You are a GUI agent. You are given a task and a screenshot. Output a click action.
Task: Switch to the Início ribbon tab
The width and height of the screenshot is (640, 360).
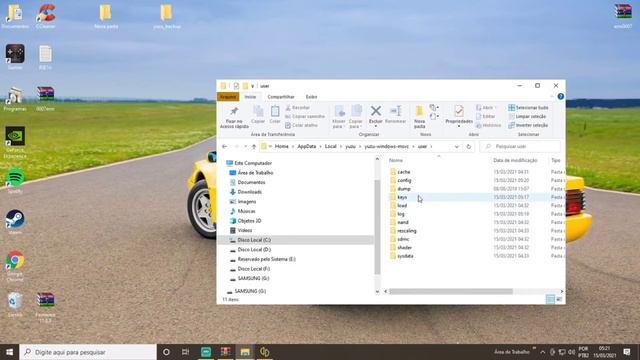[x=250, y=97]
